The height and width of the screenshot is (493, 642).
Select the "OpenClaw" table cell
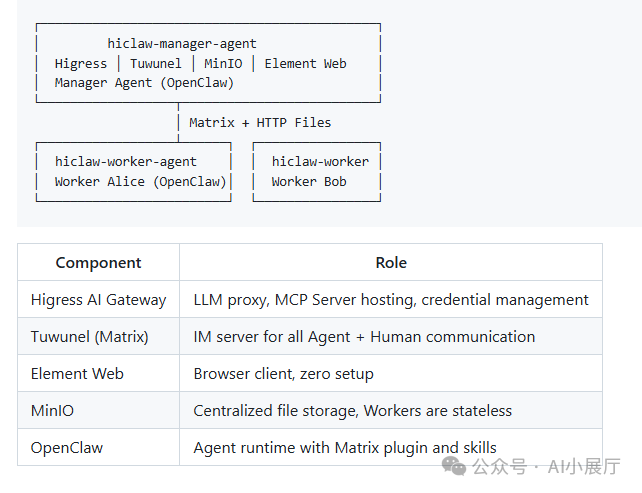pos(67,447)
